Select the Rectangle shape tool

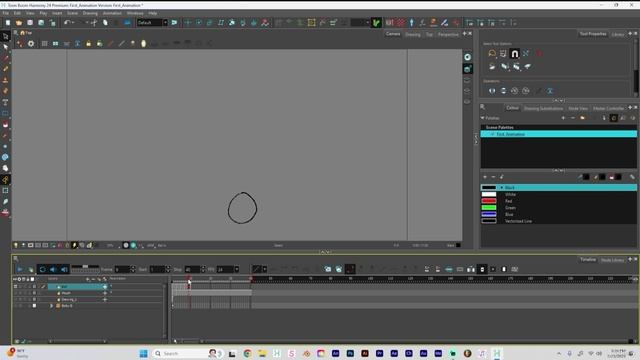pos(5,113)
